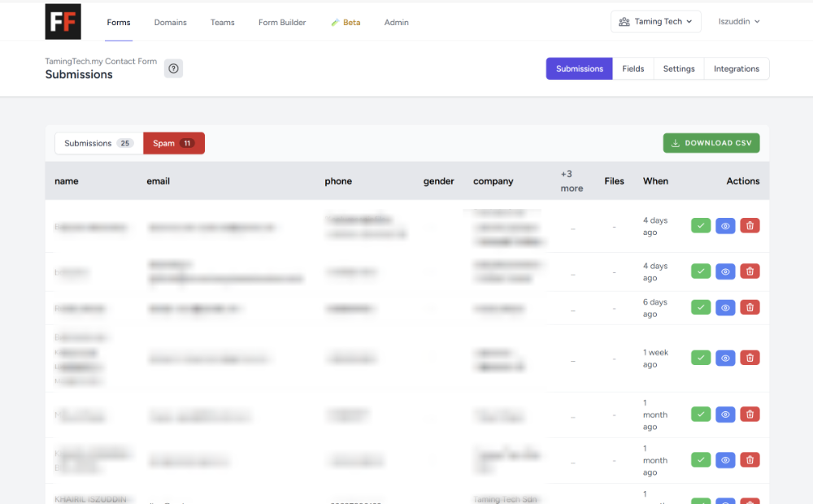
Task: Switch to the Submissions filter showing 25 items
Action: point(97,142)
